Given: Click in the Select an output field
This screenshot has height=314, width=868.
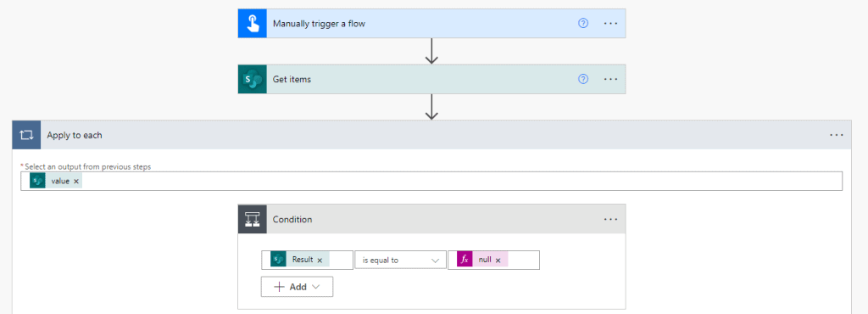Looking at the screenshot, I should [x=431, y=181].
